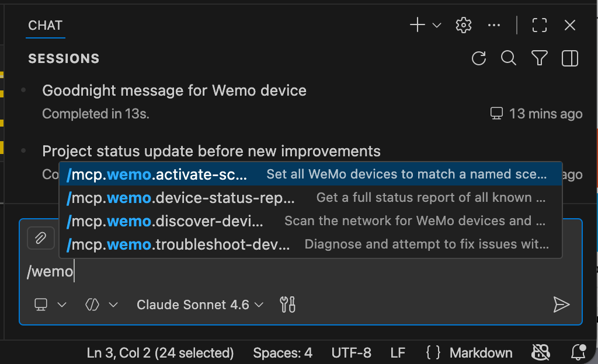Open Copilot chat settings gear
Viewport: 598px width, 364px height.
tap(463, 24)
